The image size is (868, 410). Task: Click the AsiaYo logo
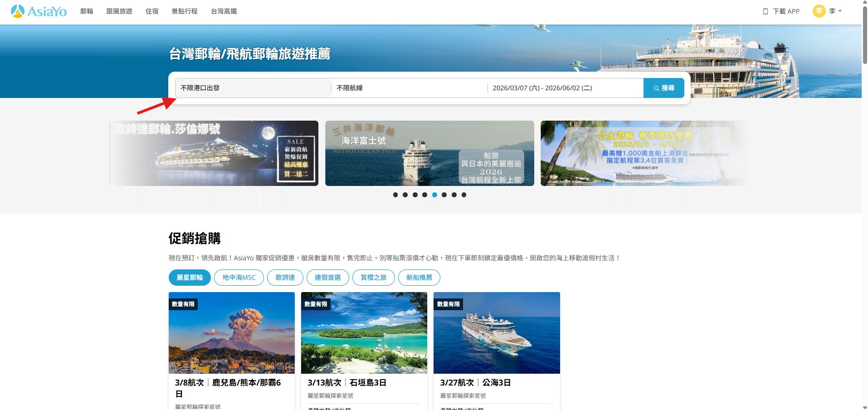[x=39, y=11]
